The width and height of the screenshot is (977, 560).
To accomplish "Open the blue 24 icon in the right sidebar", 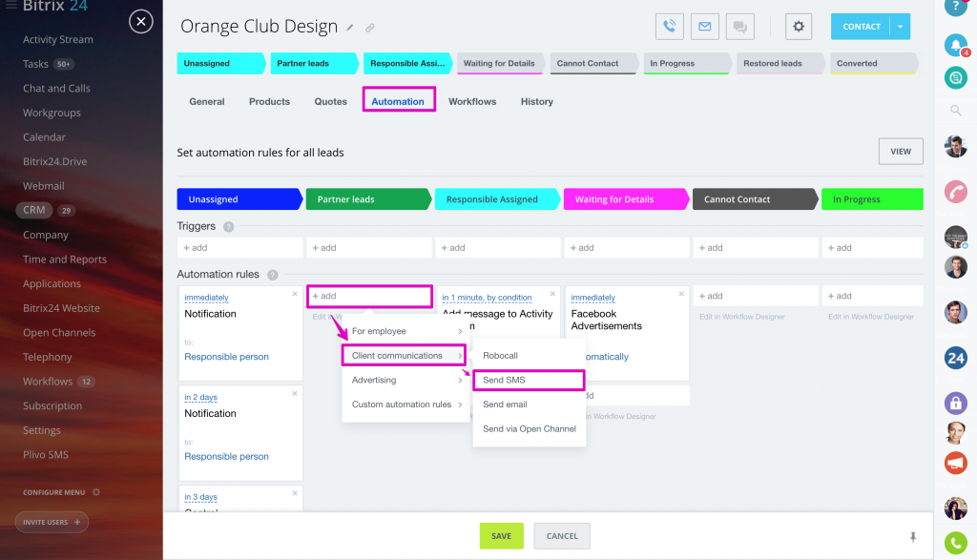I will (x=955, y=358).
